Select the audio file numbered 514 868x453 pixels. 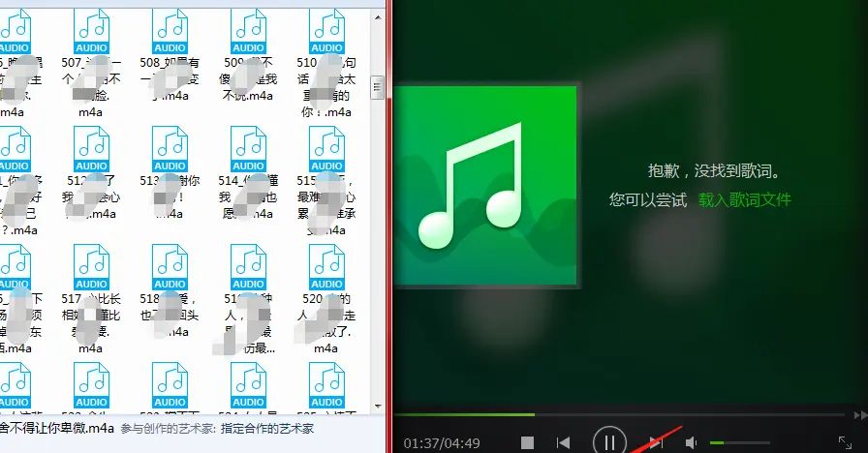[249, 173]
